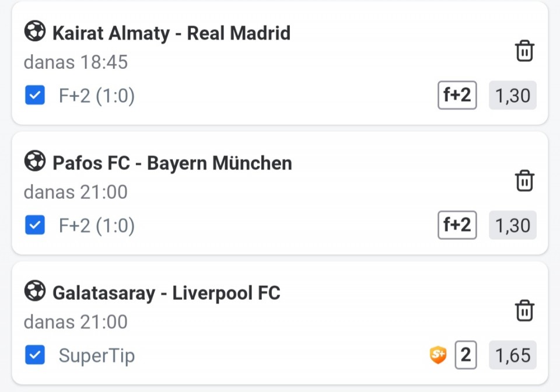This screenshot has width=560, height=392.
Task: Click the soccer ball icon beside Kairat Almaty
Action: pyautogui.click(x=35, y=32)
